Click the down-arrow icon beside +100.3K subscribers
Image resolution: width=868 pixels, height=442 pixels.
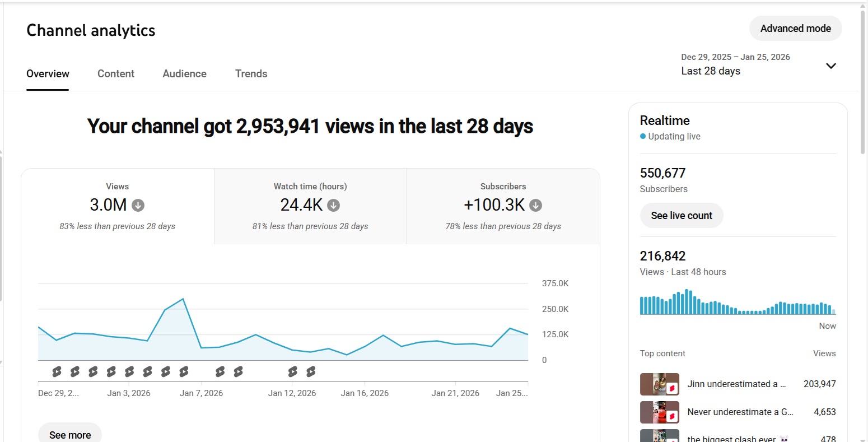coord(535,206)
